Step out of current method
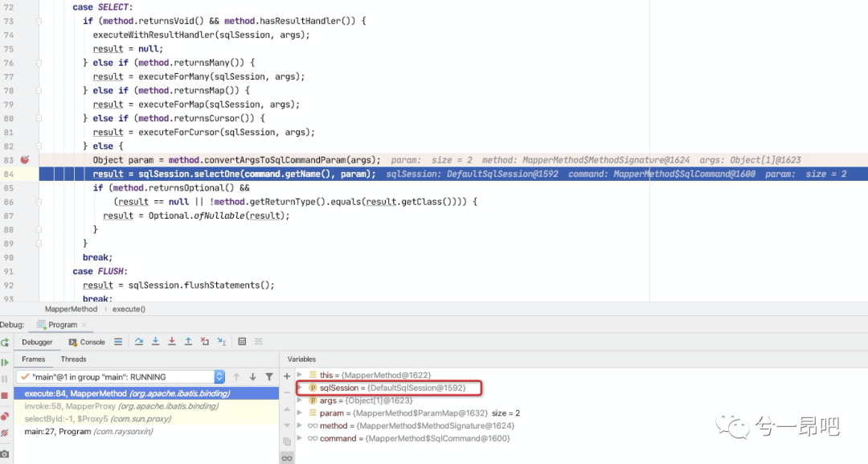 click(x=188, y=342)
